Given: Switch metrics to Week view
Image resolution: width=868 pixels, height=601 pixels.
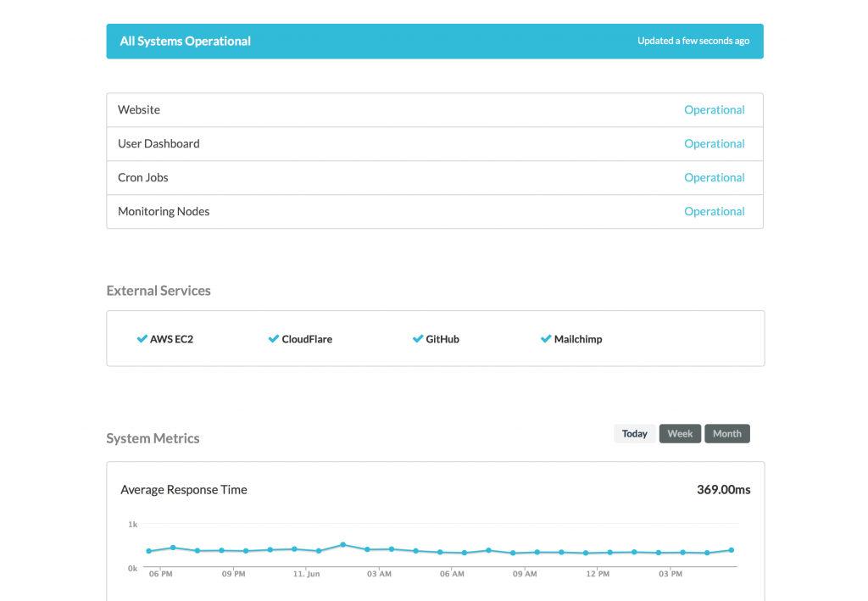Looking at the screenshot, I should (680, 433).
